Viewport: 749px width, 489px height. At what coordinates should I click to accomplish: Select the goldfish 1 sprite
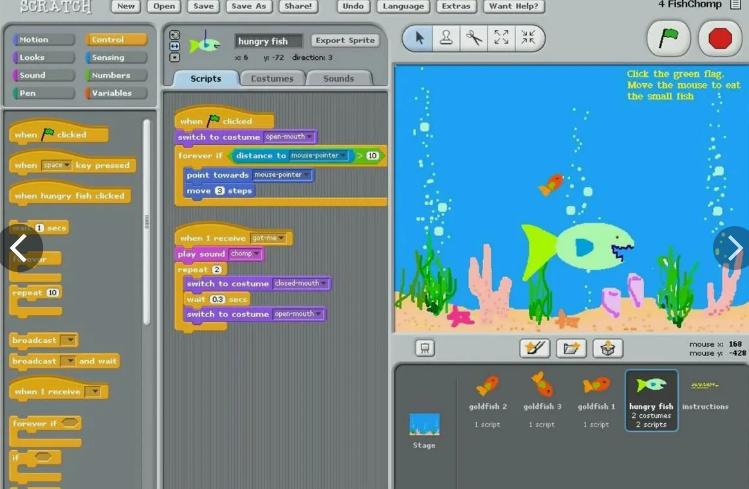(x=596, y=401)
